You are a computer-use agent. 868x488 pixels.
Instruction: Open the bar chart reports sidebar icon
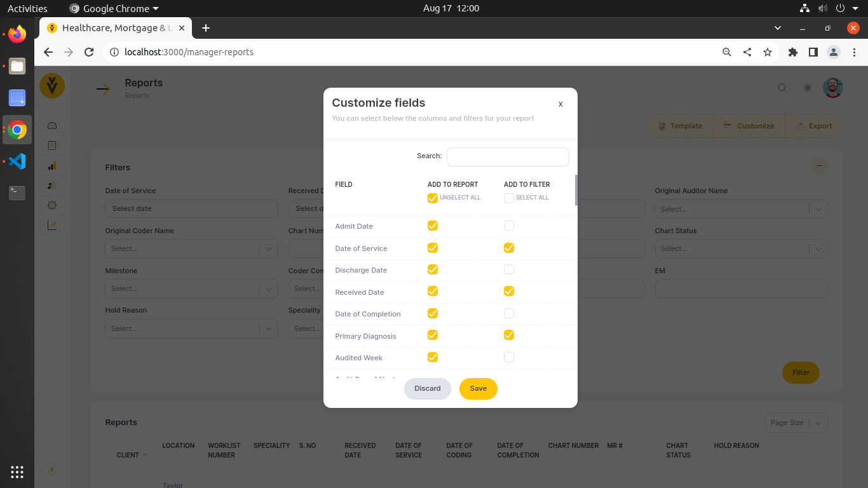pos(52,166)
